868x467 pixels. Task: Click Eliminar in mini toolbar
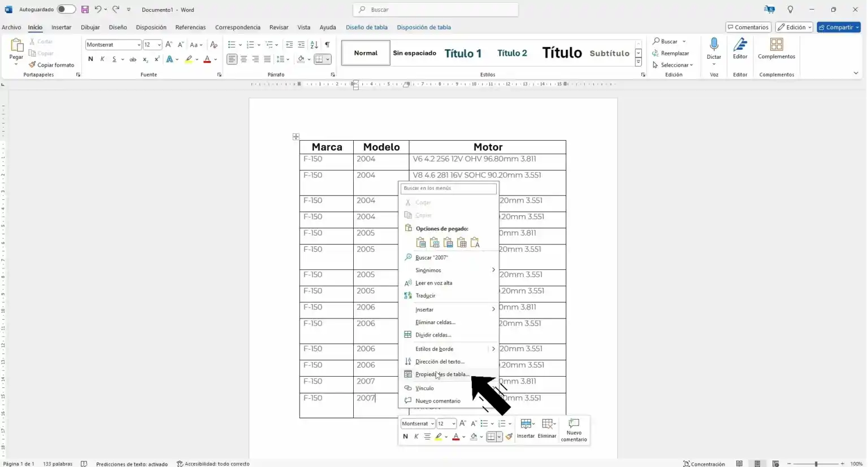click(x=547, y=429)
